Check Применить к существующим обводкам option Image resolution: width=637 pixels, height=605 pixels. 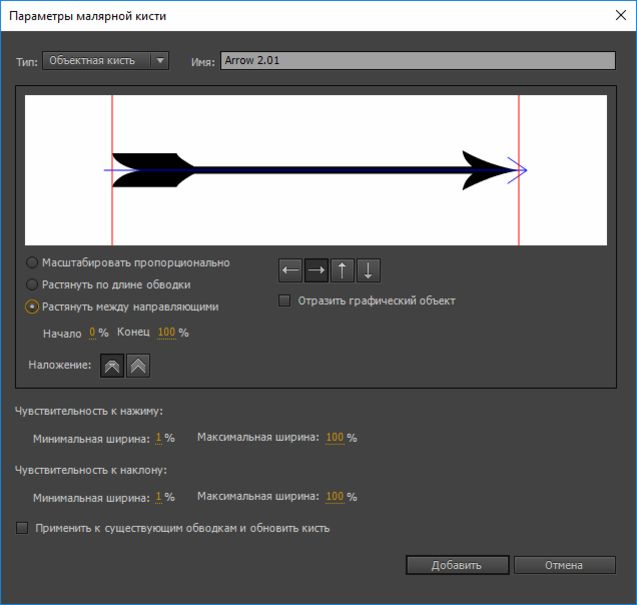click(22, 528)
